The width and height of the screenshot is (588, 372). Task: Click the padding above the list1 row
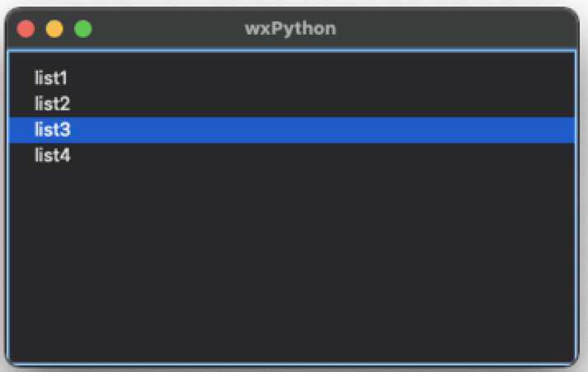pos(292,59)
